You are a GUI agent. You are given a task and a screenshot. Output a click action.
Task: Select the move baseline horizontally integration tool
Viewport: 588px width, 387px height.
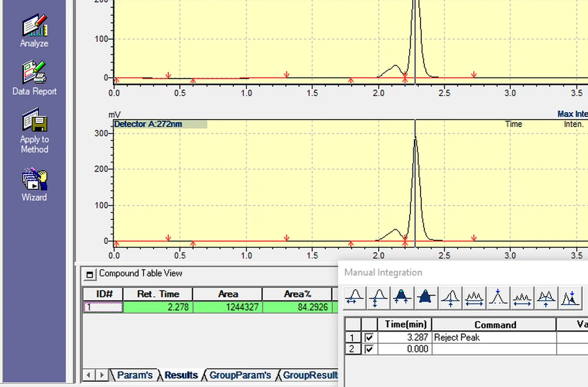pos(355,298)
